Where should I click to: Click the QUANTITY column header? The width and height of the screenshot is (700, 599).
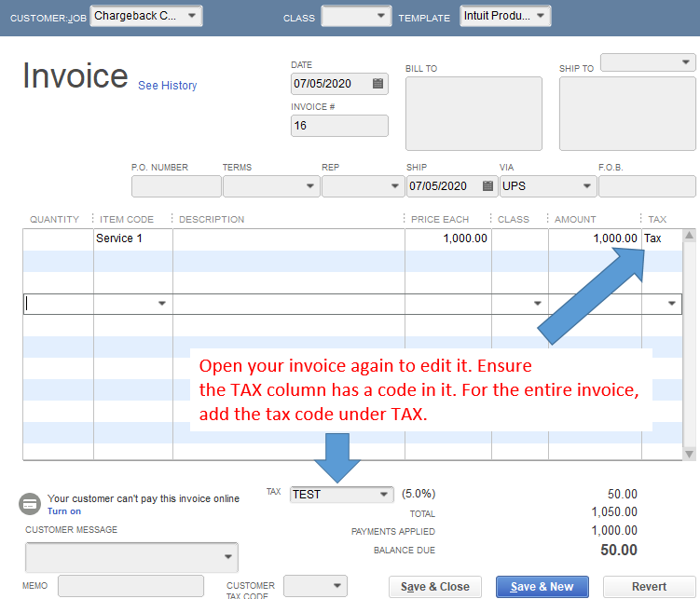pyautogui.click(x=54, y=220)
